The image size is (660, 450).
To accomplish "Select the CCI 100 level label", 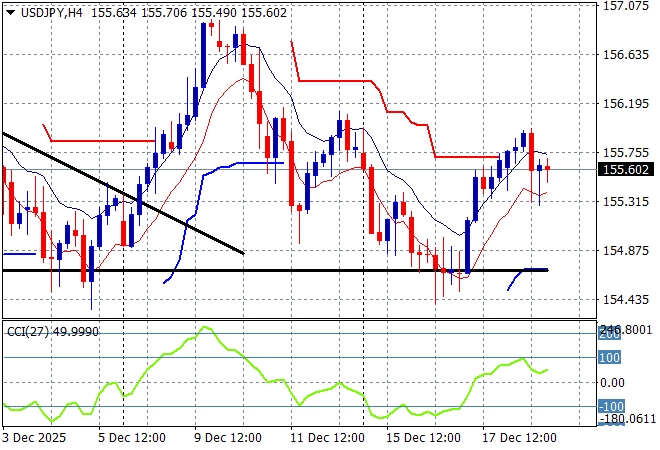I will 609,358.
